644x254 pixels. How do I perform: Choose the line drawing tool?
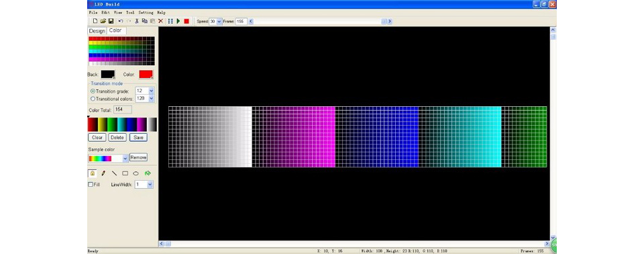tap(114, 173)
